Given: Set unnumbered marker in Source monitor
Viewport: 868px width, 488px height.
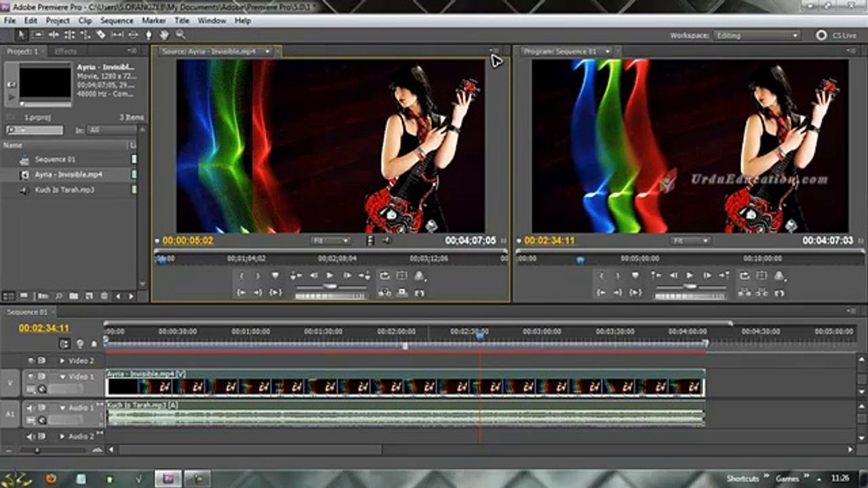Looking at the screenshot, I should 275,275.
